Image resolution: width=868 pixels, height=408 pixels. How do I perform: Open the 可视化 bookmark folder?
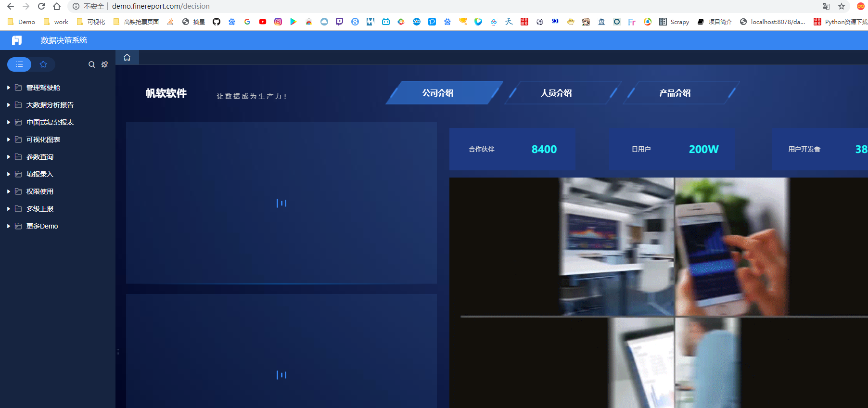pyautogui.click(x=91, y=22)
